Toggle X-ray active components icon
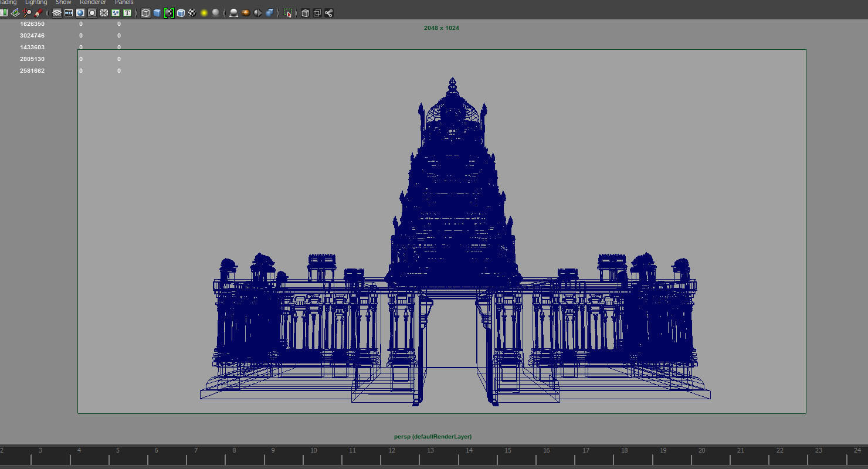 pos(317,13)
